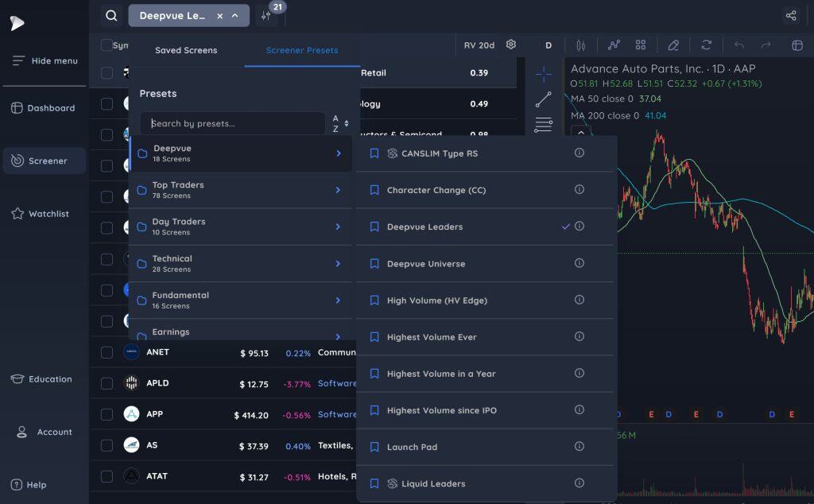Check the box for ANET row

(107, 352)
